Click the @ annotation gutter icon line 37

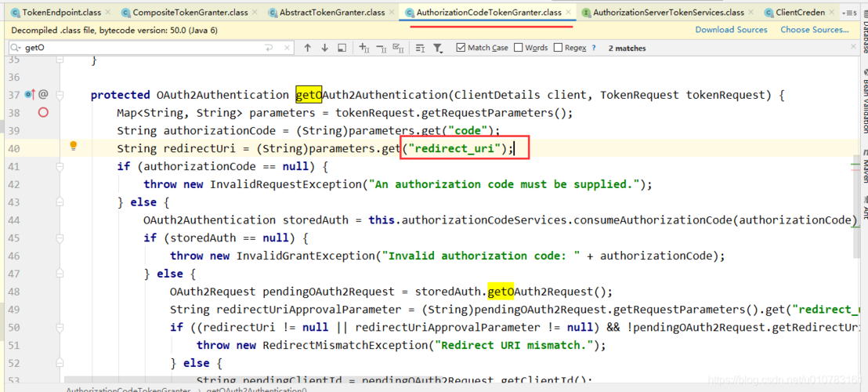[x=42, y=95]
